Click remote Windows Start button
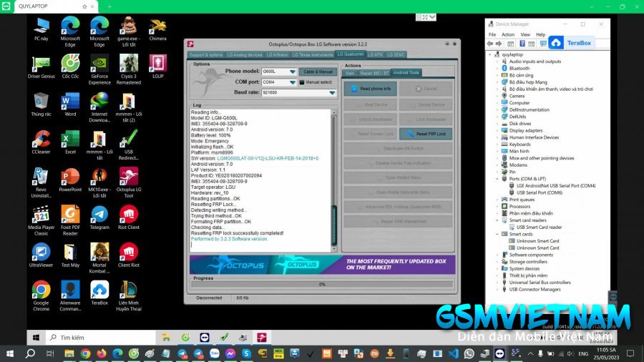Image resolution: width=644 pixels, height=362 pixels. click(36, 338)
